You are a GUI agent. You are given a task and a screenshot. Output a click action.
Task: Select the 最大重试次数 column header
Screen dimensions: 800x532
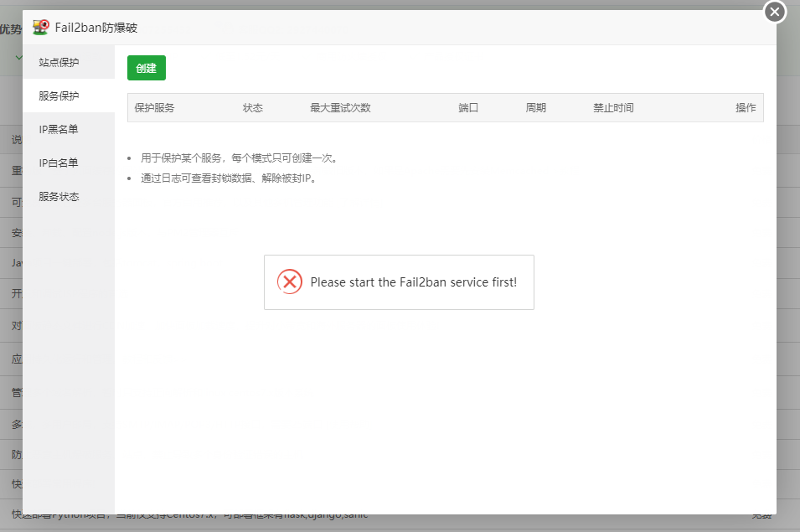point(340,108)
